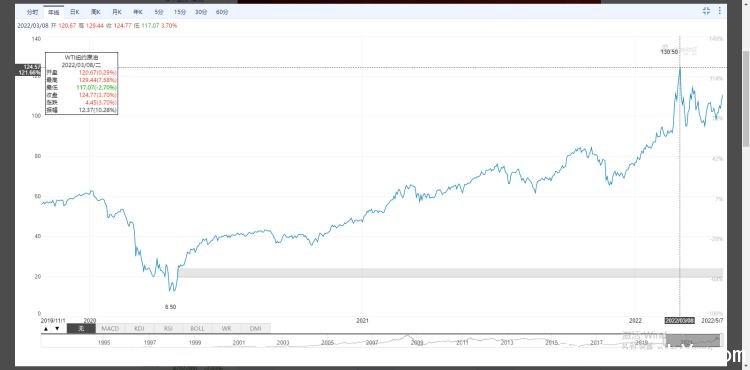This screenshot has width=750, height=370.
Task: Click the down triangle below the chart
Action: 57,328
